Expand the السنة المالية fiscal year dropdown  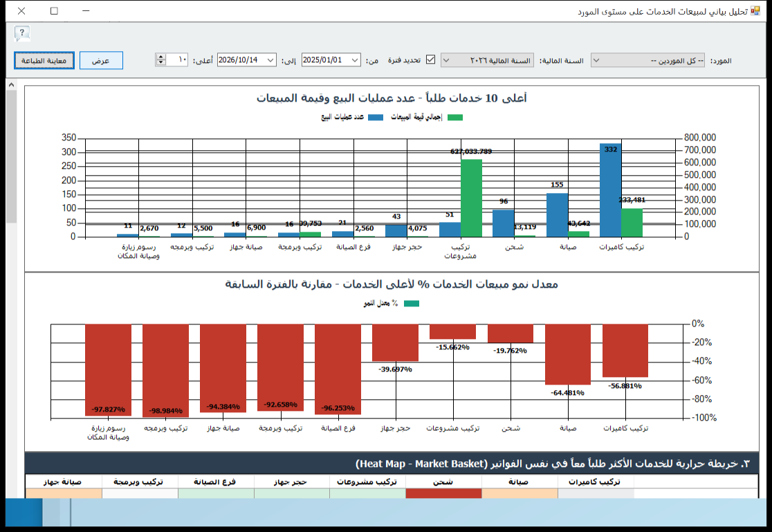coord(487,61)
